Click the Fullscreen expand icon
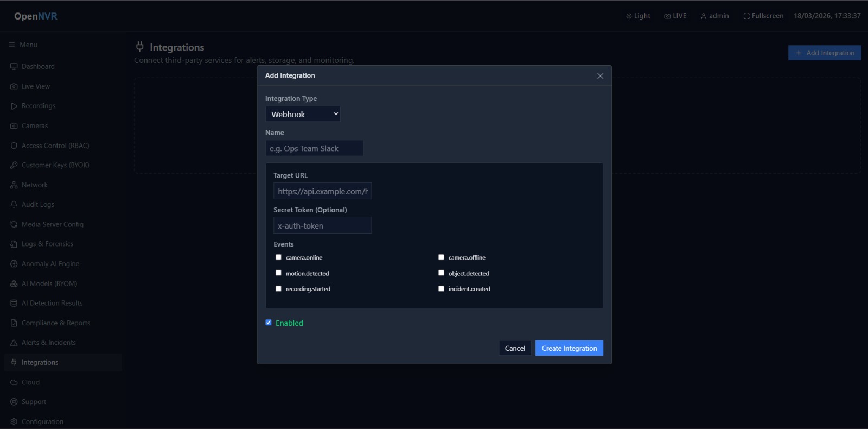Screen dimensions: 868x429 click(x=746, y=16)
